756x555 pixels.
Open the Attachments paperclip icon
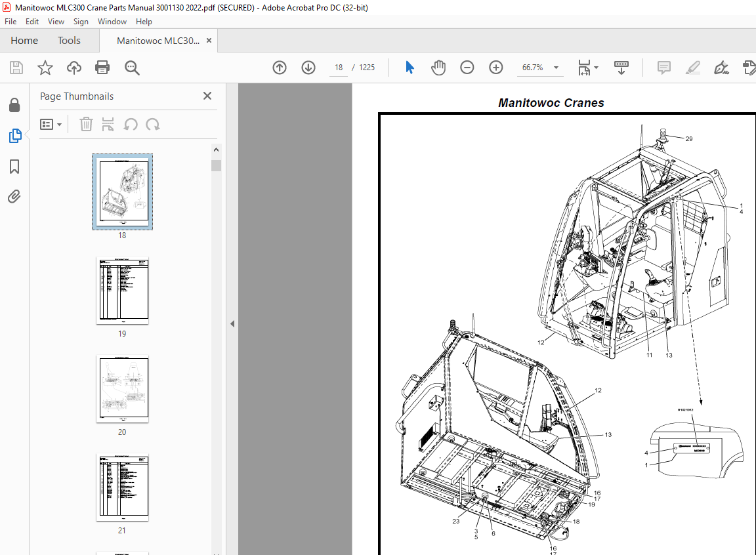[14, 197]
